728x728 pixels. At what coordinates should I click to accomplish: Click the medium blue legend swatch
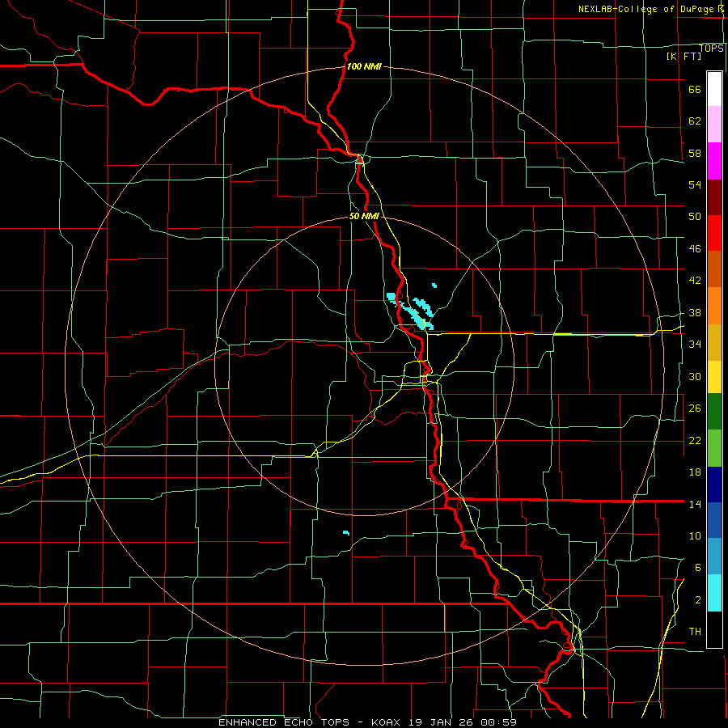[714, 520]
